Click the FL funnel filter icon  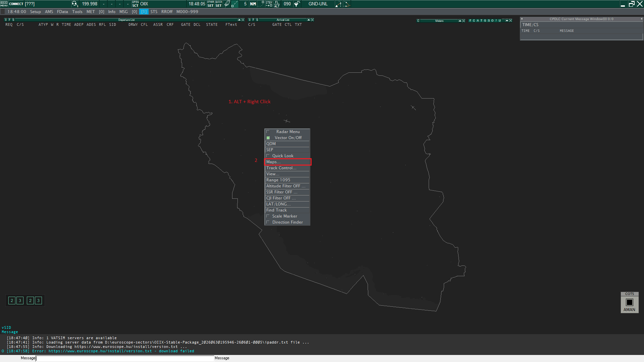coord(297,4)
